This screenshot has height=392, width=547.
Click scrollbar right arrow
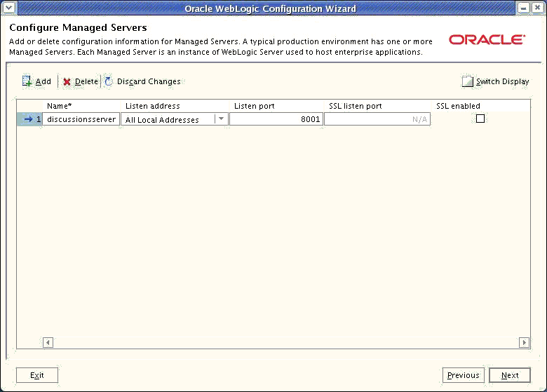pos(524,342)
